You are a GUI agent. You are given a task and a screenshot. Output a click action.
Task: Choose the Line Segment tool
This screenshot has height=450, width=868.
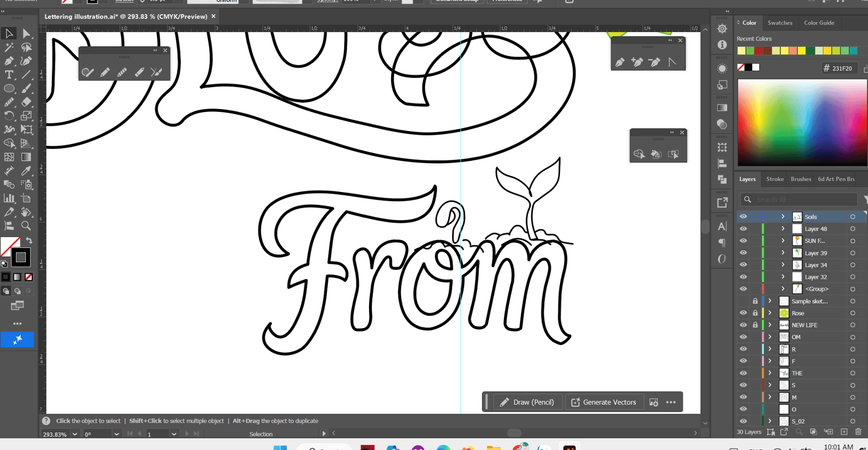tap(26, 75)
